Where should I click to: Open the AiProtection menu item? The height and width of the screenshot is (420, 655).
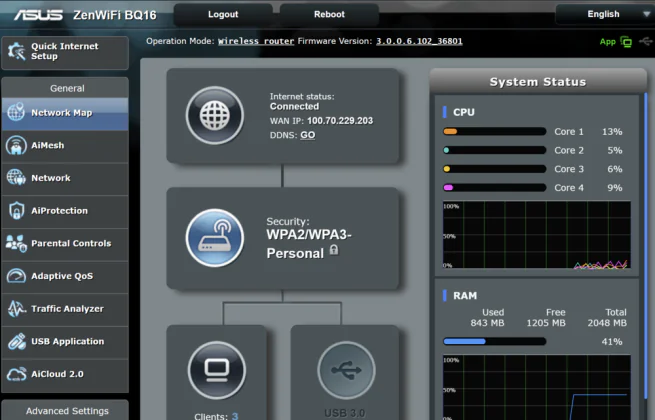[x=65, y=211]
